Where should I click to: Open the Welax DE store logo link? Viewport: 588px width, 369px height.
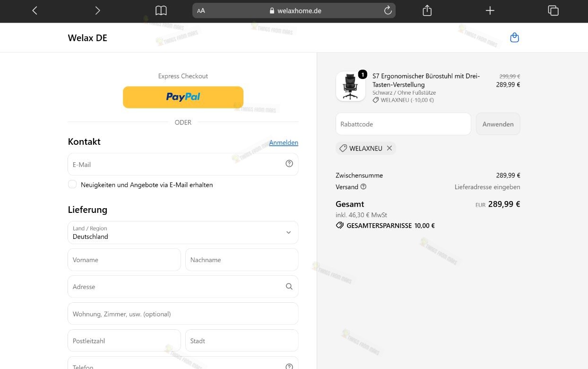point(87,38)
